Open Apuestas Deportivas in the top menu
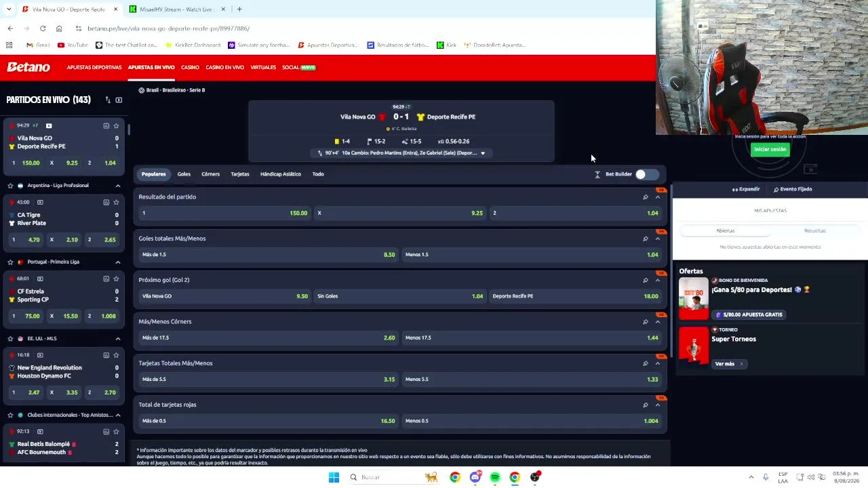This screenshot has height=488, width=868. point(94,67)
